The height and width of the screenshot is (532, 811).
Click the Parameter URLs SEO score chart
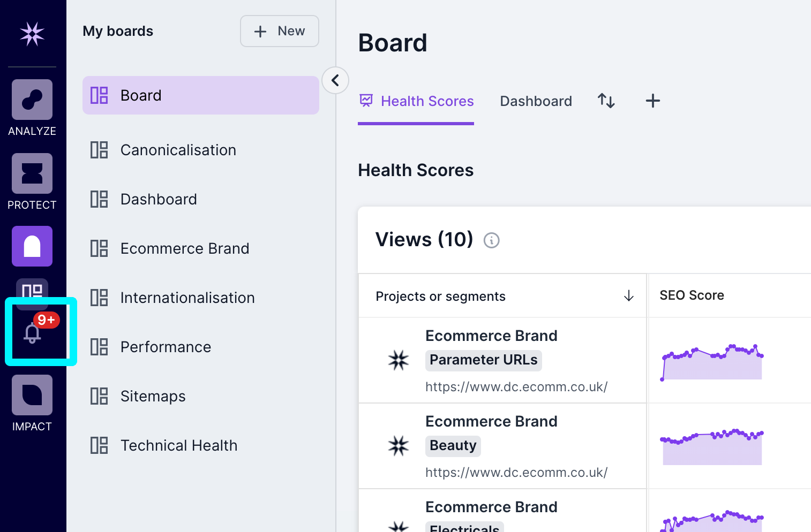click(x=712, y=362)
